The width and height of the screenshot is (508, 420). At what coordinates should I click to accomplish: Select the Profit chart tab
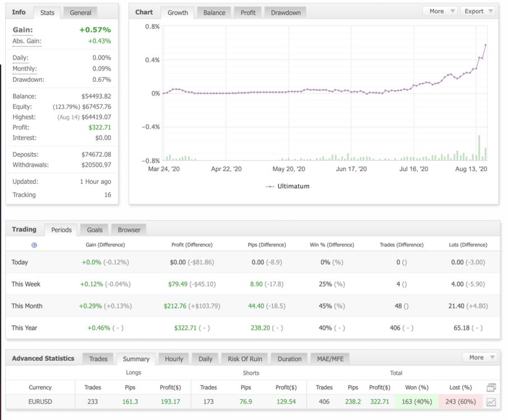coord(248,13)
